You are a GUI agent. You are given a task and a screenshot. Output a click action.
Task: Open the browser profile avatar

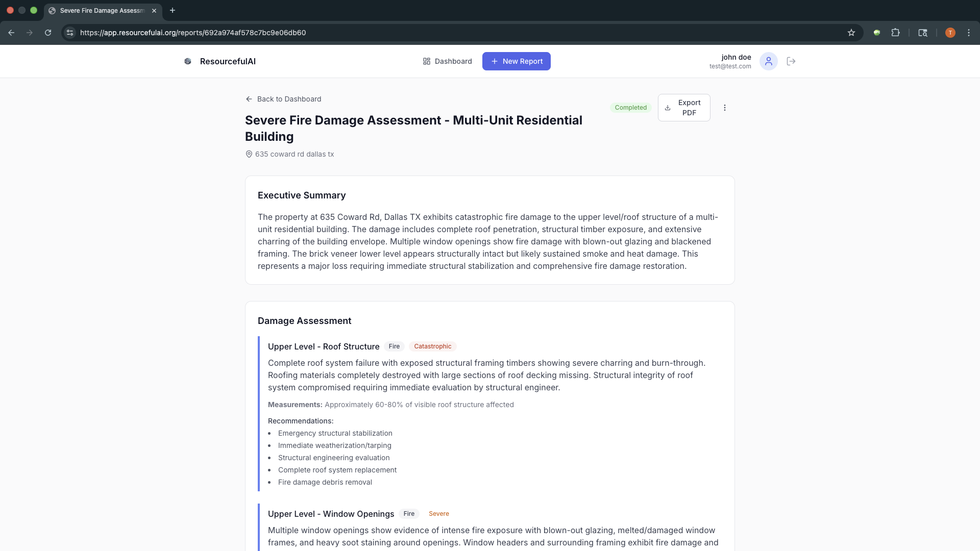pyautogui.click(x=950, y=33)
